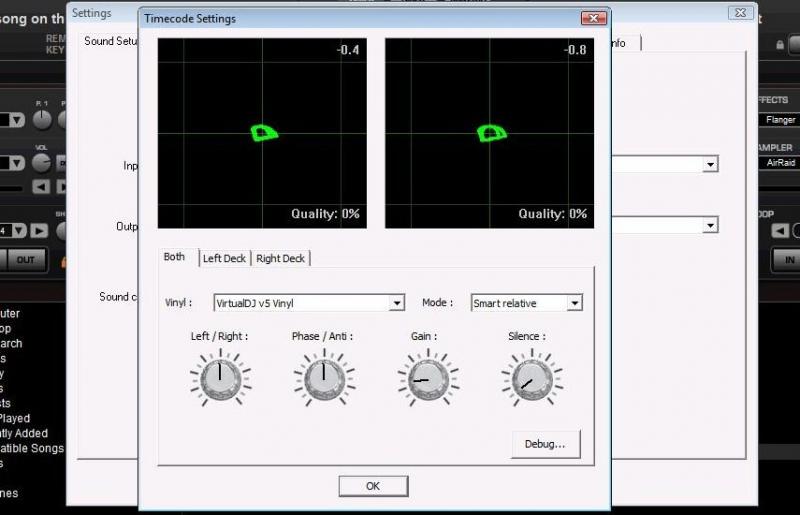This screenshot has height=515, width=800.
Task: Click the Flanger effect selector
Action: pos(780,120)
